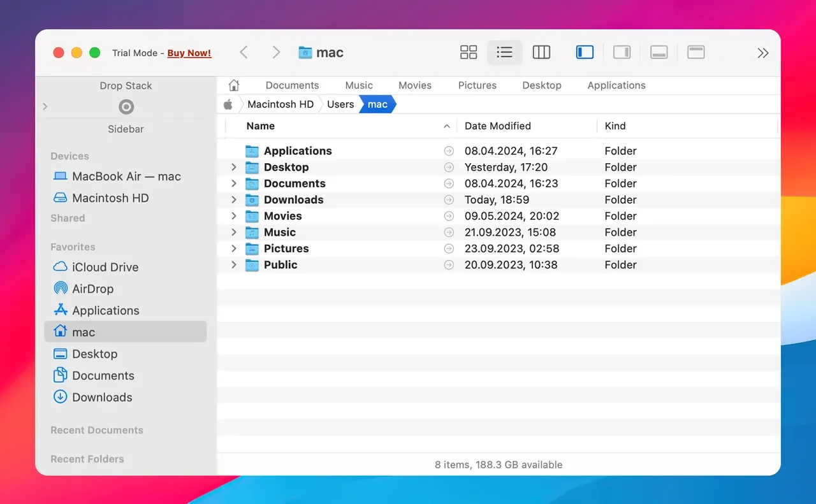
Task: Select the column view icon
Action: point(541,52)
